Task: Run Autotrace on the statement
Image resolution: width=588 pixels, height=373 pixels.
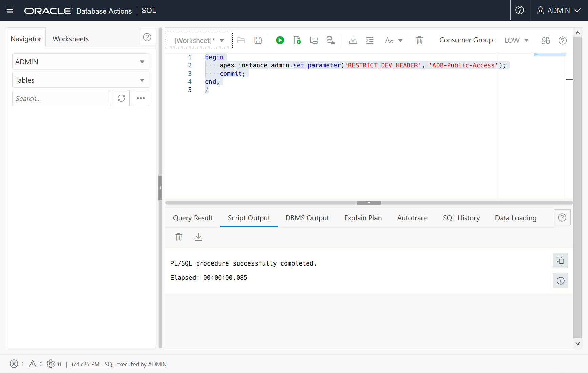Action: (330, 40)
